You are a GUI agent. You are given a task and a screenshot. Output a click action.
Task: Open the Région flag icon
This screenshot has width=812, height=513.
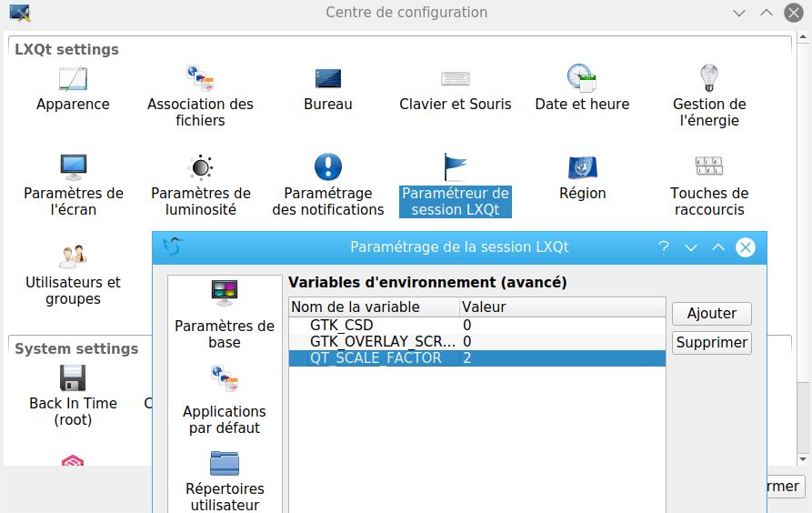click(x=582, y=167)
